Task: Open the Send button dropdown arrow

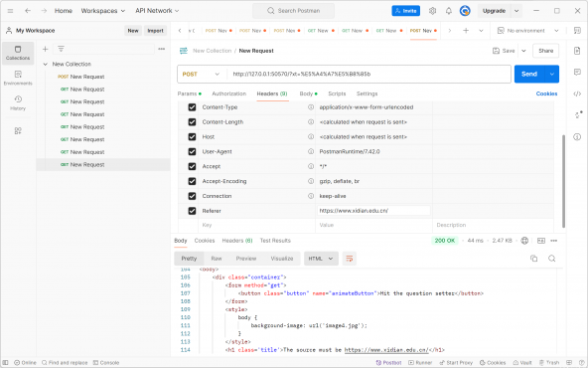Action: click(x=551, y=75)
